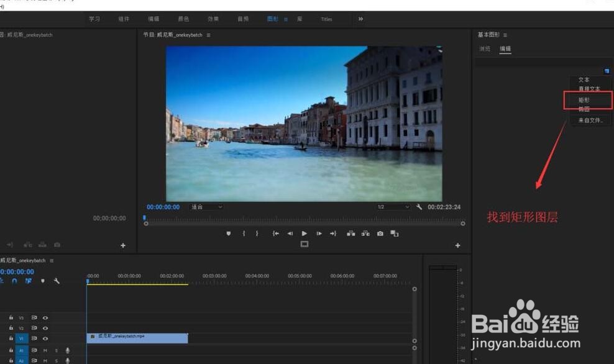Switch to the 学习 workspace
This screenshot has height=364, width=614.
94,19
